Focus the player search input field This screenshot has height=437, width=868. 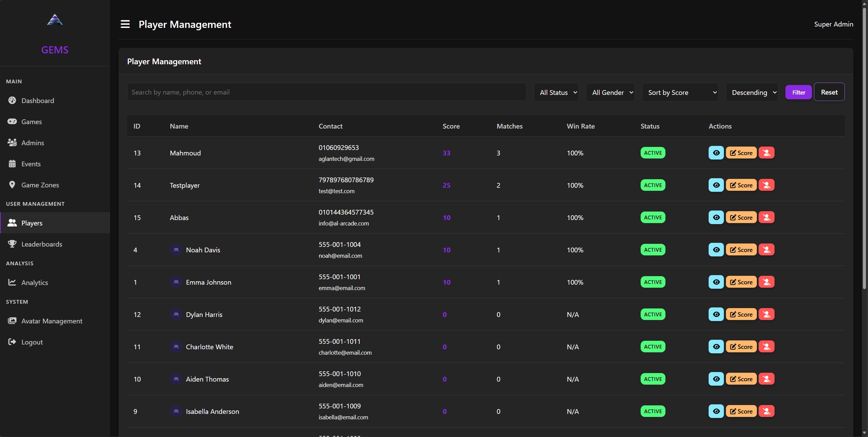pyautogui.click(x=326, y=92)
